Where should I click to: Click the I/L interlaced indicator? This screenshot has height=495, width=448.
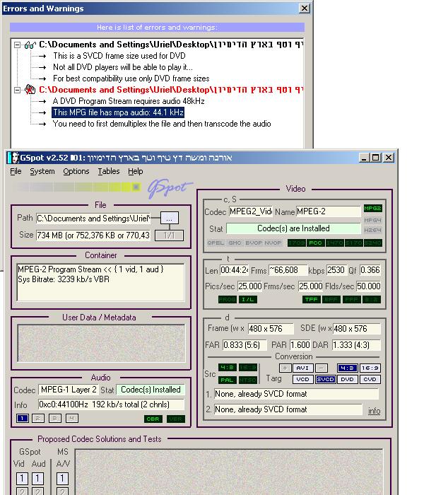pos(247,299)
